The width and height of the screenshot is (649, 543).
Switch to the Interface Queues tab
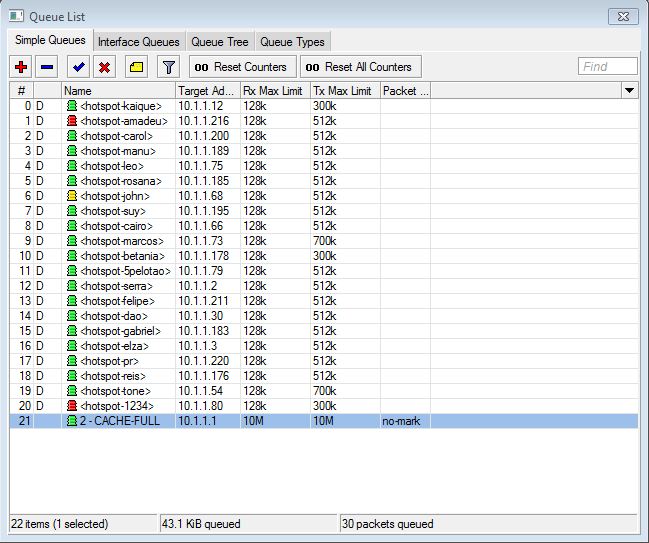pos(139,42)
